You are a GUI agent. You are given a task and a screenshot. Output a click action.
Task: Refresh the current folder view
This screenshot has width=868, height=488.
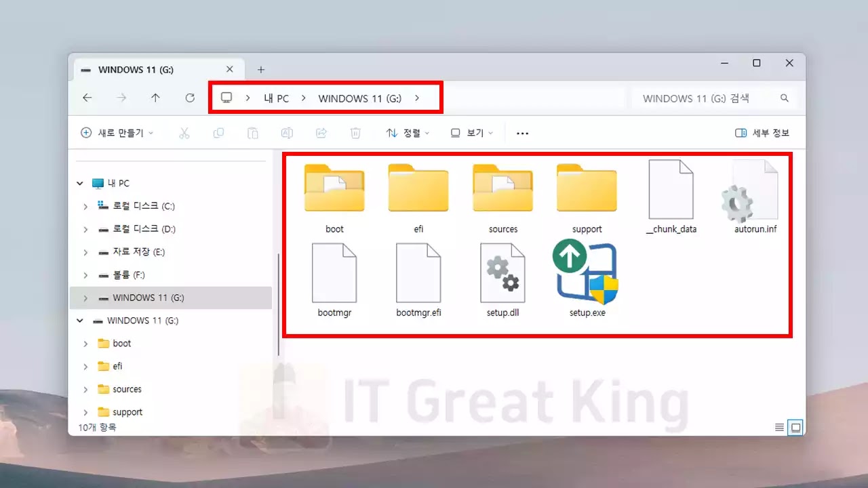click(190, 98)
